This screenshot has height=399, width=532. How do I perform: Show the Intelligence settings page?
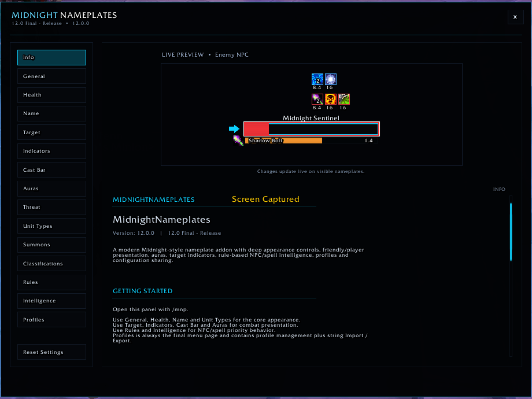(51, 301)
